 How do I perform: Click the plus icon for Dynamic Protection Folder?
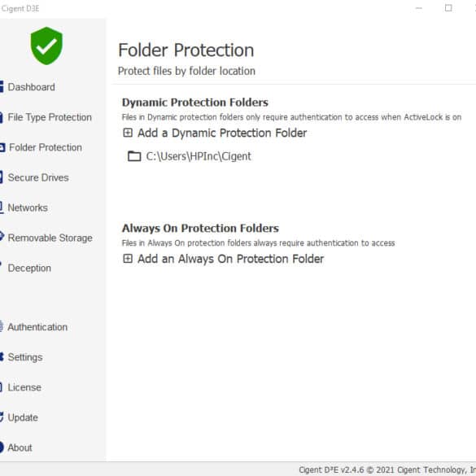128,133
